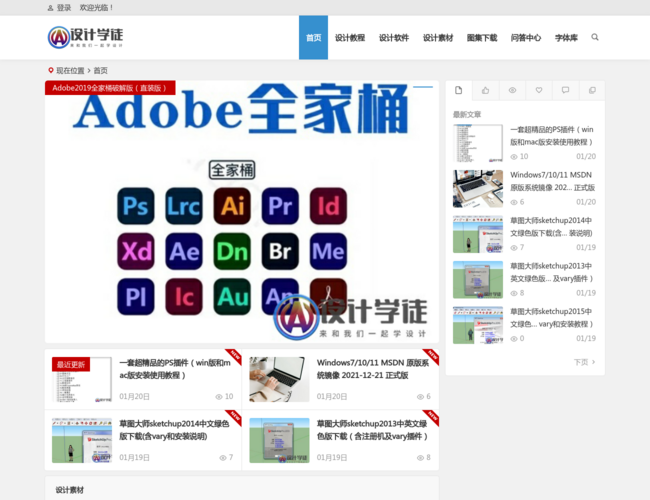Viewport: 650px width, 500px height.
Task: Open the Adobe2019全家桶破解版 banner title
Action: coord(110,88)
